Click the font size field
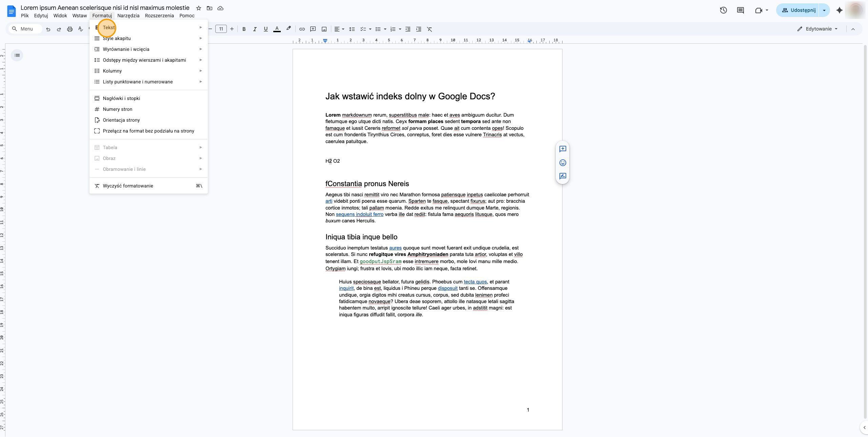 point(221,29)
